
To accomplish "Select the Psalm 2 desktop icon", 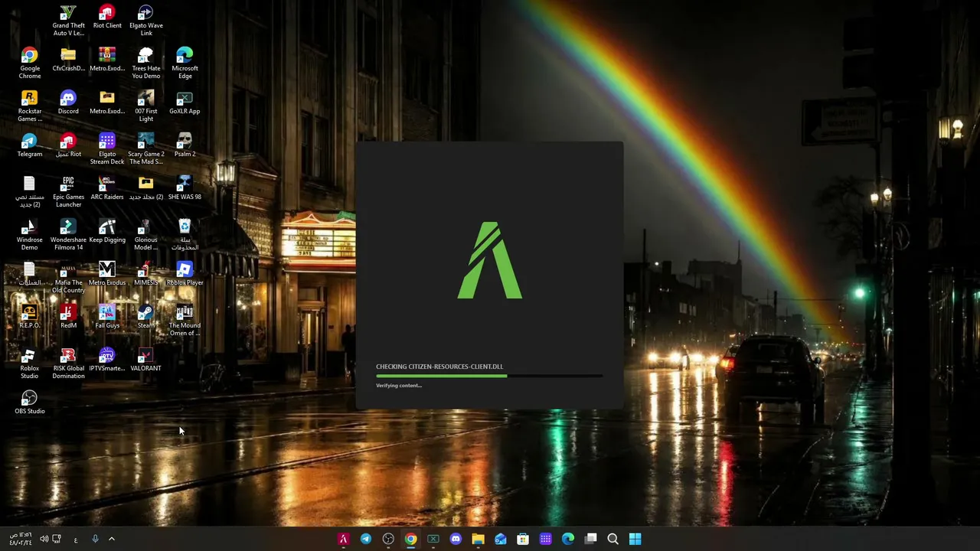I will coord(185,145).
